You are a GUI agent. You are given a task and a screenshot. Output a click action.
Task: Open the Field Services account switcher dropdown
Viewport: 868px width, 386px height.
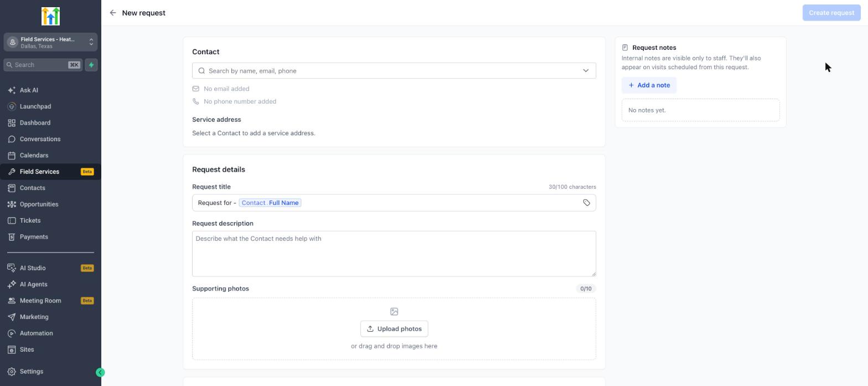tap(50, 43)
